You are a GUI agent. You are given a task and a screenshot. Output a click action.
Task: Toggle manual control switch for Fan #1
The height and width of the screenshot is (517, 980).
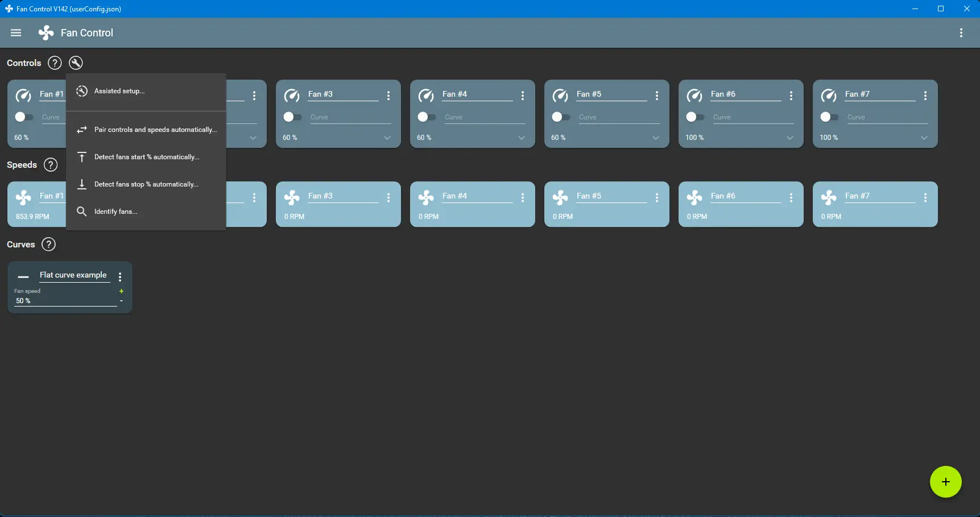[23, 117]
